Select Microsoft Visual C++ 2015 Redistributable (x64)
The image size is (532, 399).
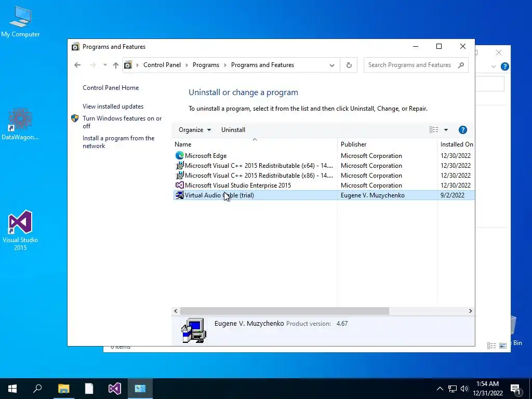(323, 166)
